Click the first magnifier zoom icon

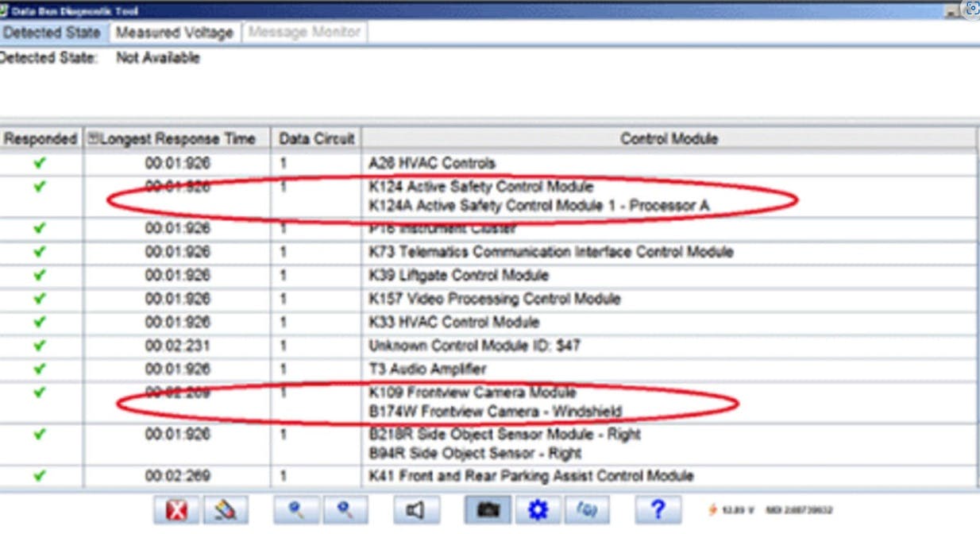(x=296, y=510)
